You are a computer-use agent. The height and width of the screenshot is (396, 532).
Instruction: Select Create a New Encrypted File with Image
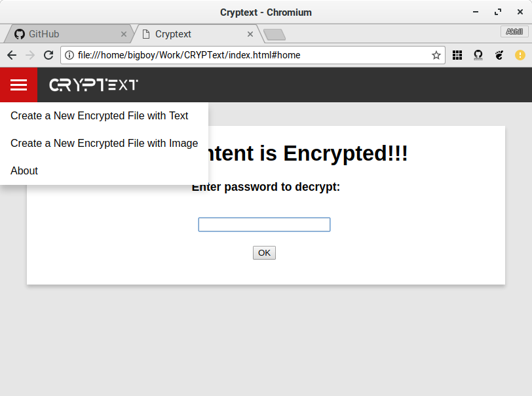click(104, 144)
